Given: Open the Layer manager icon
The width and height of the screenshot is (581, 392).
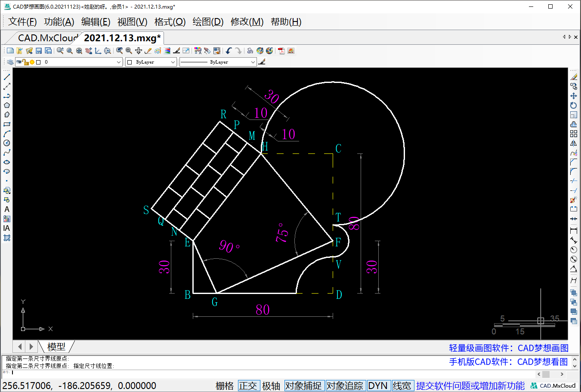Looking at the screenshot, I should [10, 62].
